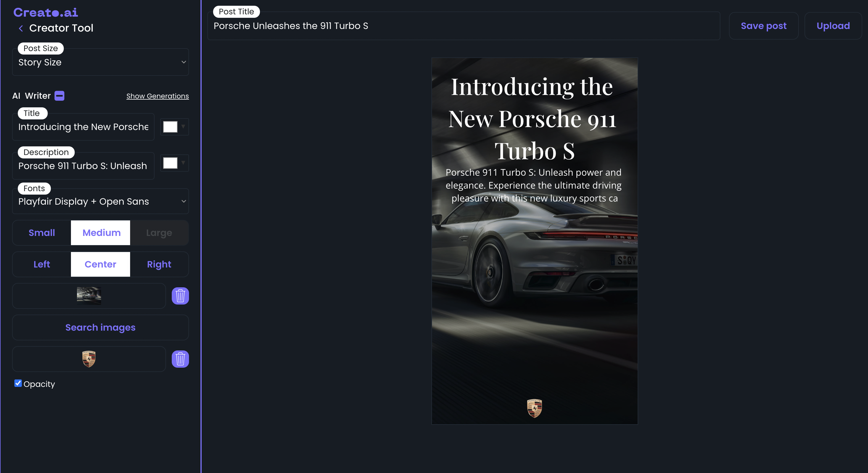868x473 pixels.
Task: Align text Center
Action: 101,264
